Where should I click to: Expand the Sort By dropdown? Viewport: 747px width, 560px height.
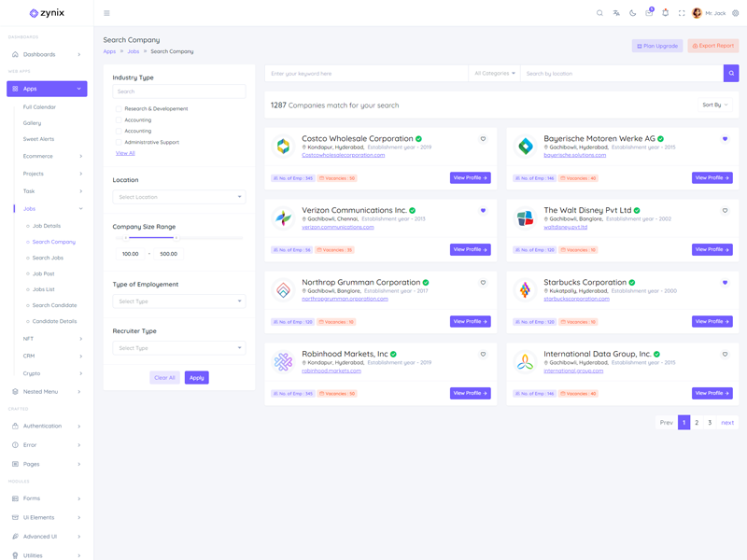coord(715,105)
